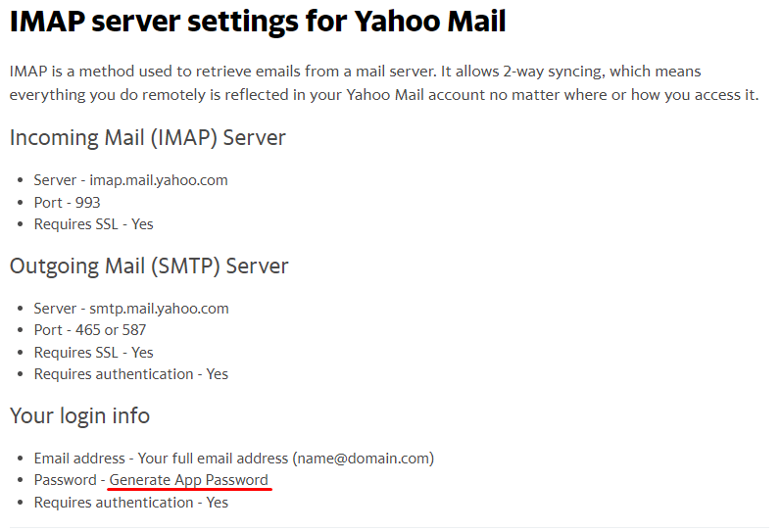The width and height of the screenshot is (782, 532).
Task: Click the Port - 465 or 587 line
Action: [x=90, y=330]
